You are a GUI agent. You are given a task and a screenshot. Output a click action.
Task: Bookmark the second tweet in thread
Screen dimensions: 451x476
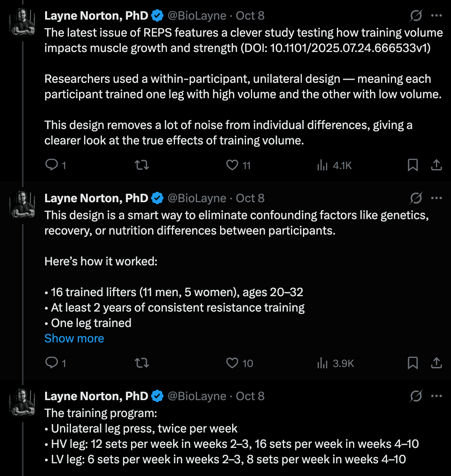pos(413,363)
